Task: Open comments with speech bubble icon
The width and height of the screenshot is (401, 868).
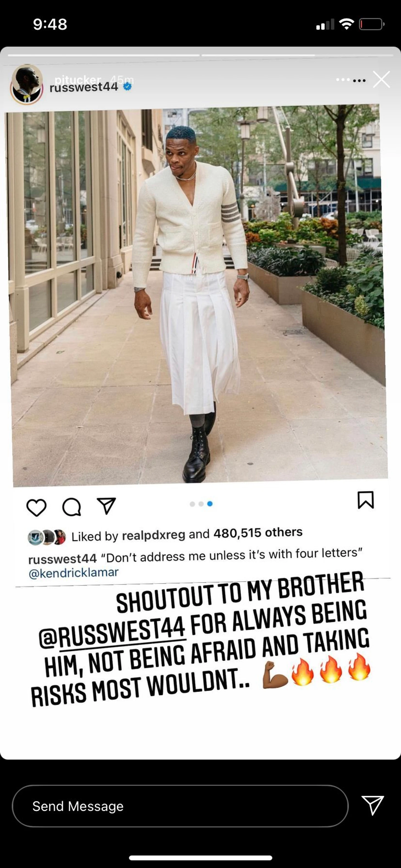Action: click(x=72, y=507)
